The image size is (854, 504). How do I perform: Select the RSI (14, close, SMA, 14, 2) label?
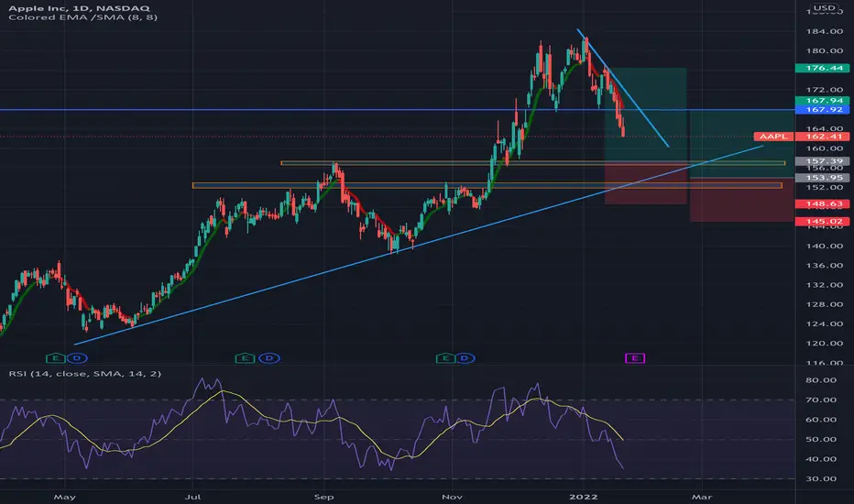(x=85, y=374)
